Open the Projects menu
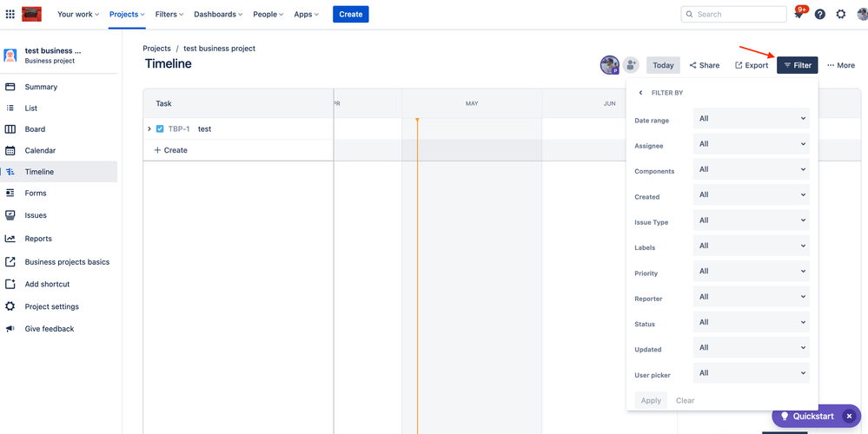868x434 pixels. (127, 15)
